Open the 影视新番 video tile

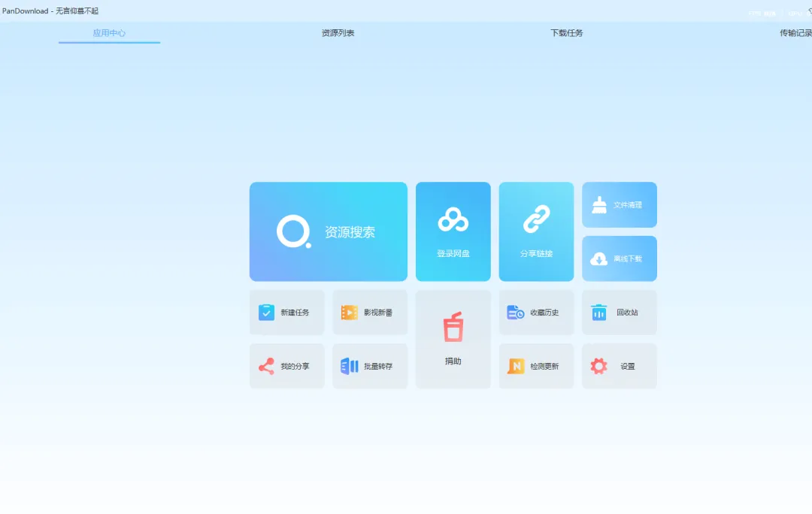370,312
